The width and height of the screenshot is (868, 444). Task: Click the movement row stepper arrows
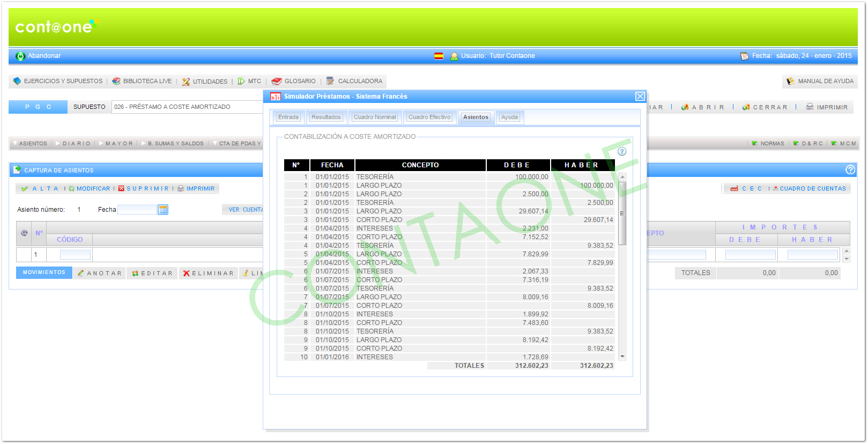847,255
